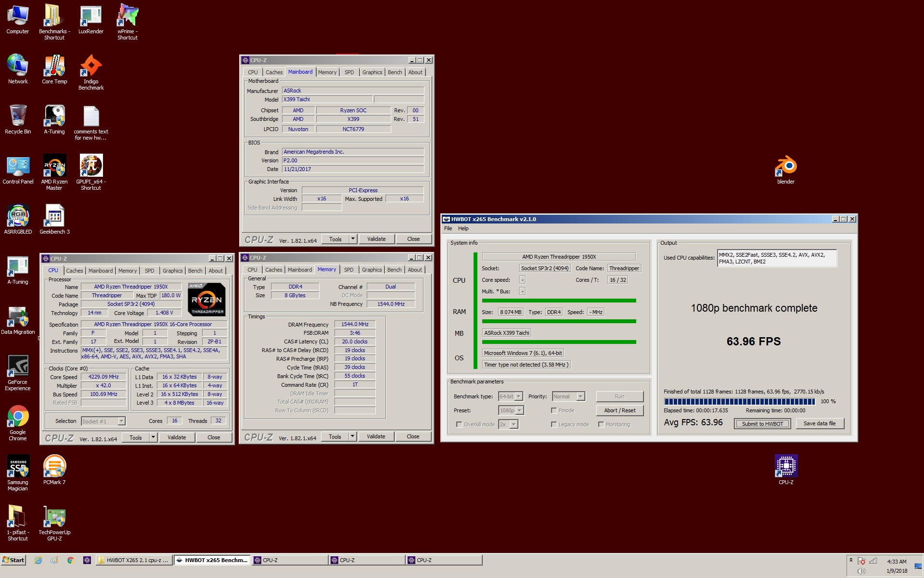This screenshot has width=924, height=578.
Task: Open Help menu in HWBOT x265 Benchmark
Action: pos(463,228)
